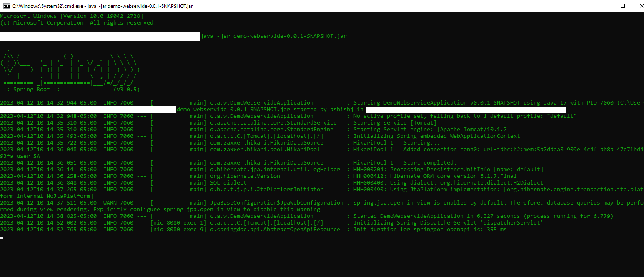The image size is (644, 277).
Task: Click 'form.internal.NoJtaPlatform]' wrapped line
Action: (47, 196)
